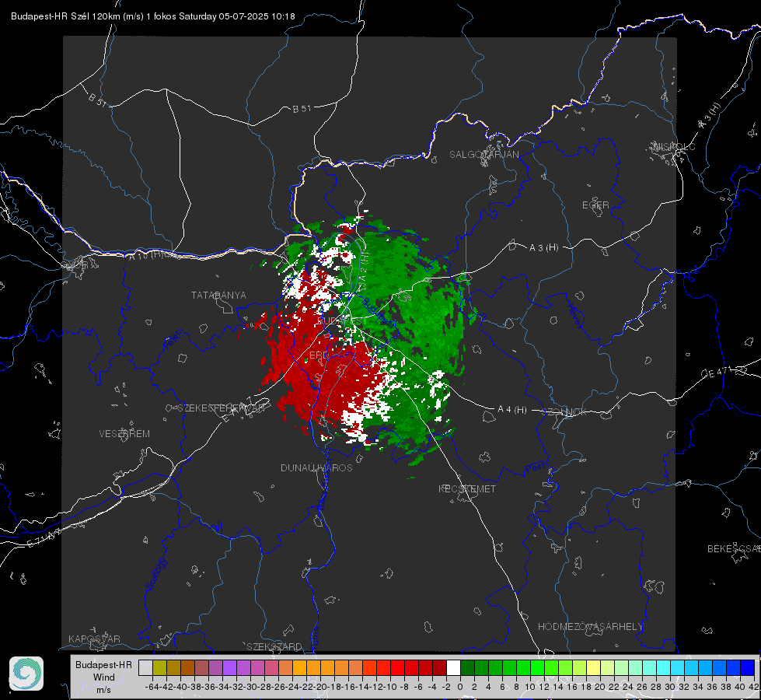Click the blue 'Heves' county label
This screenshot has height=700, width=761.
574,317
